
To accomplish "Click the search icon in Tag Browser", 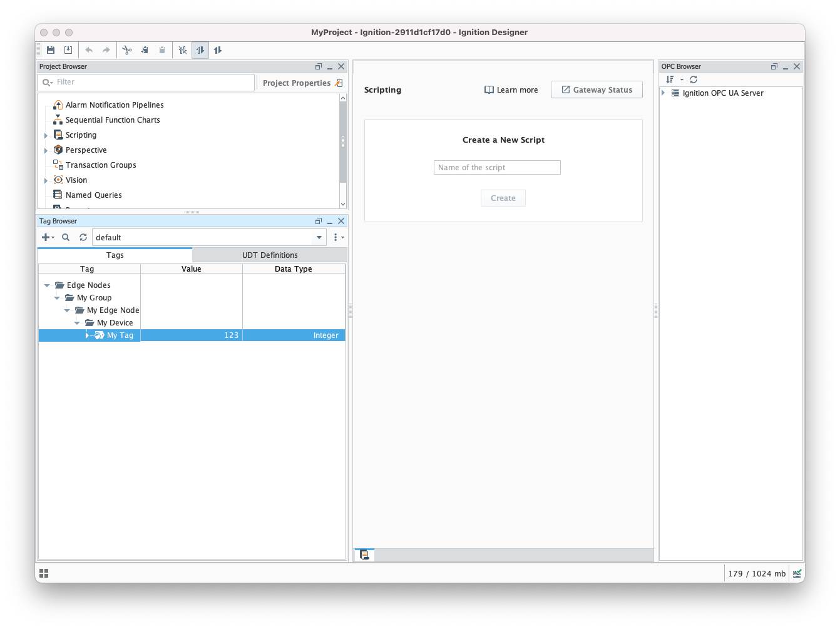I will point(66,237).
